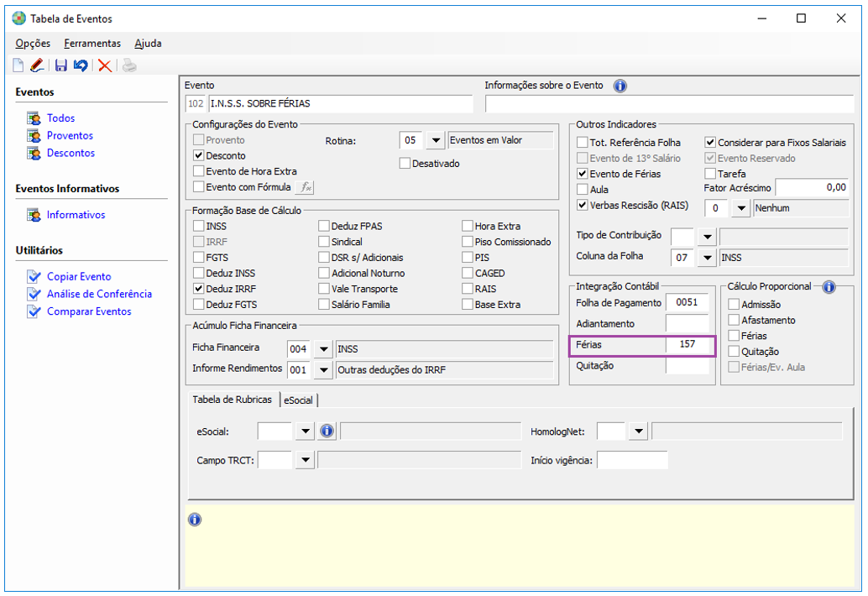Click the checkmark icon beside Copiar Evento

[34, 276]
